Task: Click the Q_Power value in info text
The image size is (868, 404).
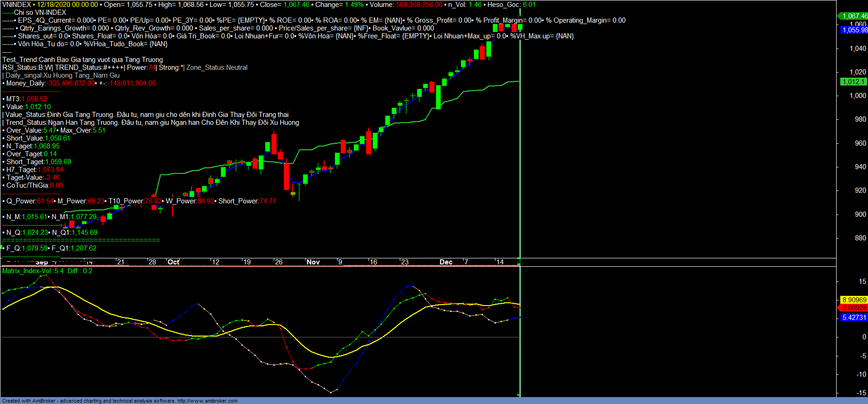Action: pos(45,201)
